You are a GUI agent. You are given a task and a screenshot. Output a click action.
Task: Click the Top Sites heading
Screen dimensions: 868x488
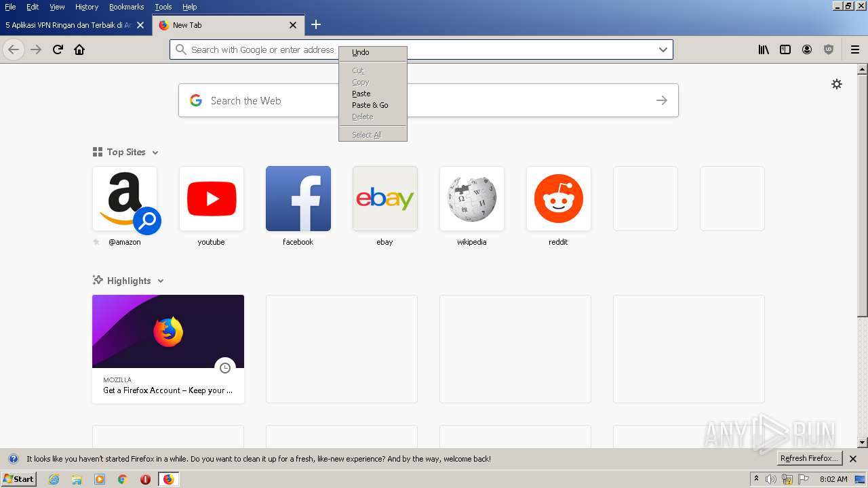click(126, 152)
